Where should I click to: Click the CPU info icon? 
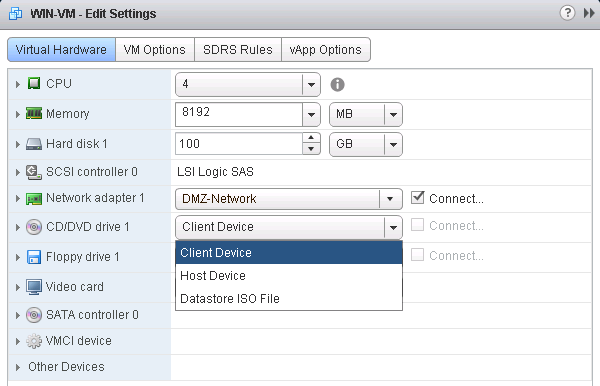[x=337, y=85]
